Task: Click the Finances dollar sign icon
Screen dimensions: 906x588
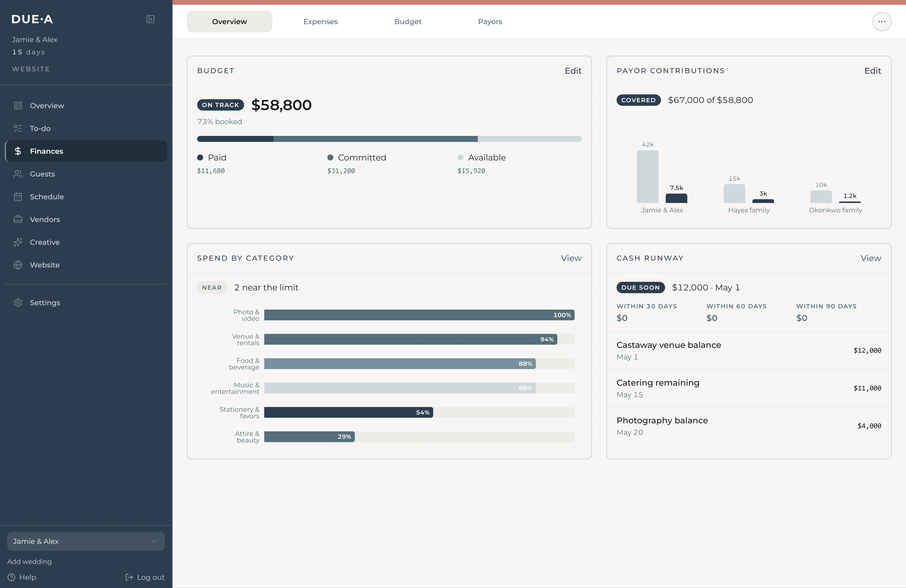Action: click(x=18, y=151)
